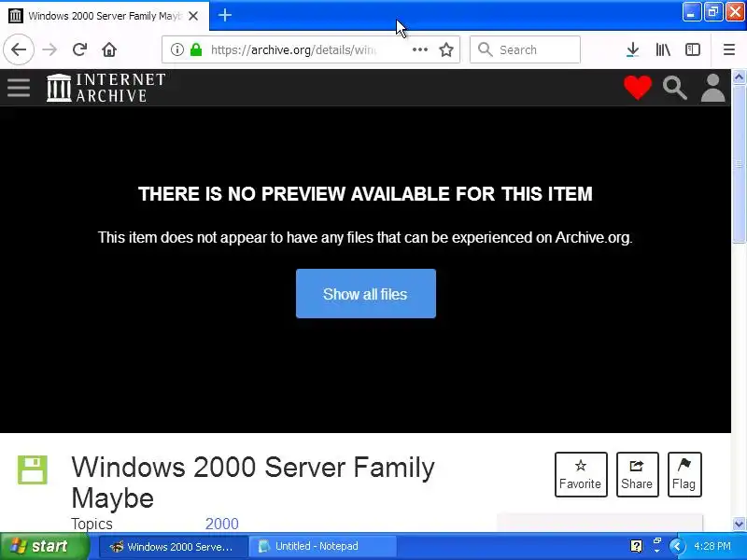Select the Windows 2000 Server Family tab
This screenshot has height=560, width=747.
[x=105, y=16]
